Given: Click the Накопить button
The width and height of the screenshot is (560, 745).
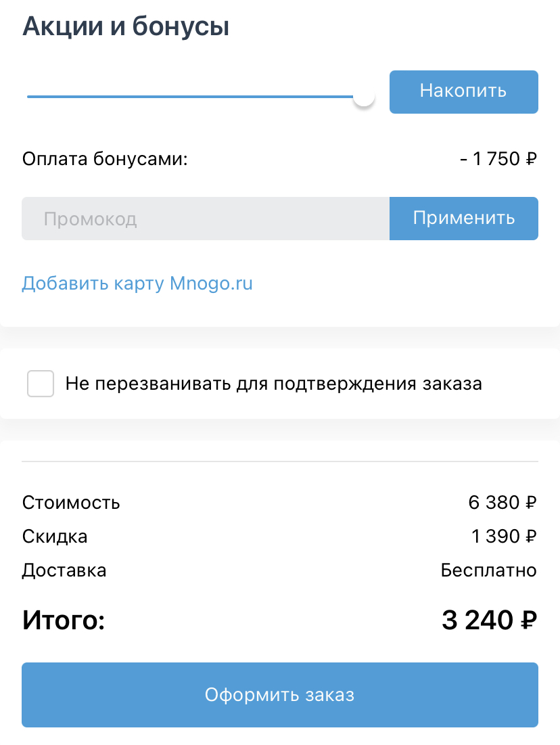Looking at the screenshot, I should [x=463, y=92].
